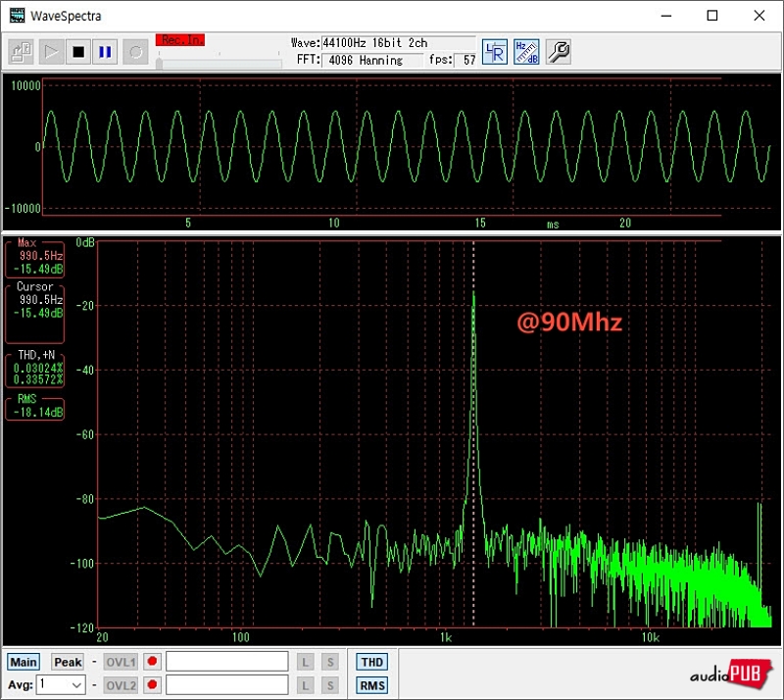This screenshot has width=784, height=700.
Task: Open the Avg averaging count dropdown
Action: pyautogui.click(x=61, y=684)
